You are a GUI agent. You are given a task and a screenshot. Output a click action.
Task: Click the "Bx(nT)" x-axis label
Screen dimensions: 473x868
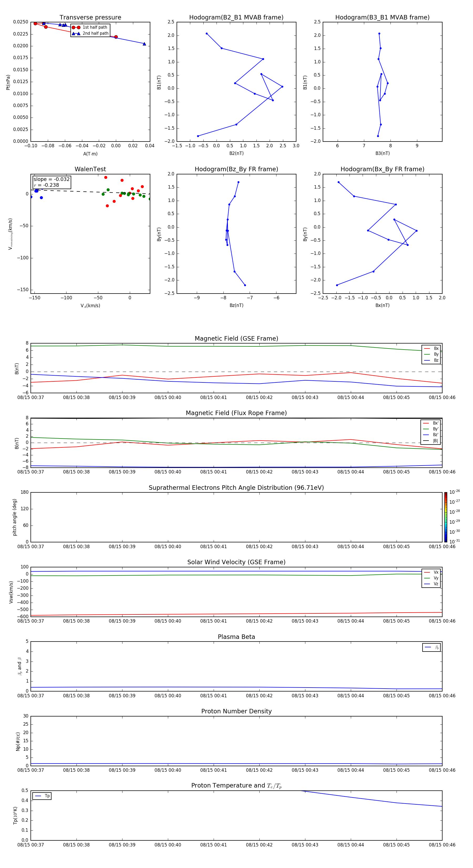pos(382,305)
